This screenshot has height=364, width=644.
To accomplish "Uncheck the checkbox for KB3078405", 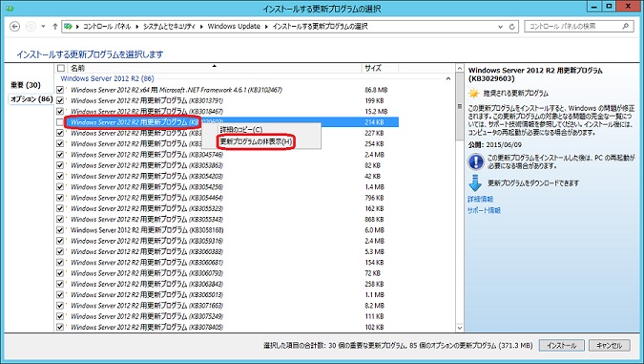I will coord(60,327).
